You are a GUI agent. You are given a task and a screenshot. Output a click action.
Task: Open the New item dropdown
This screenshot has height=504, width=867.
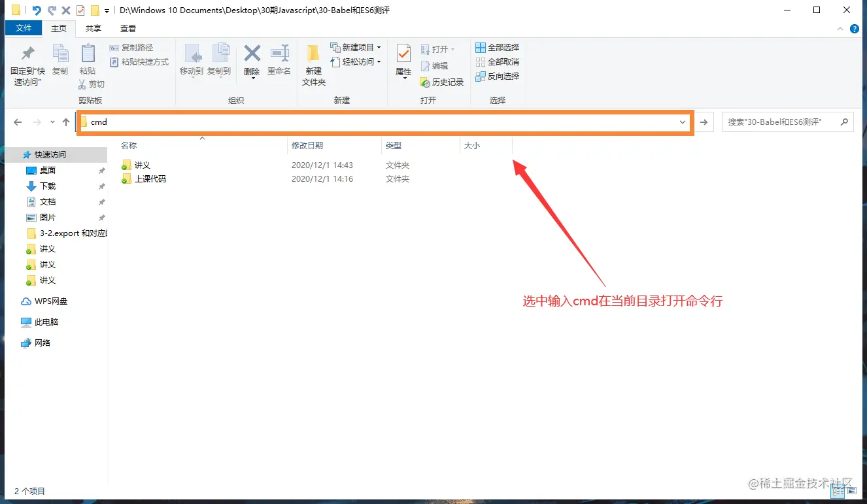tap(355, 47)
